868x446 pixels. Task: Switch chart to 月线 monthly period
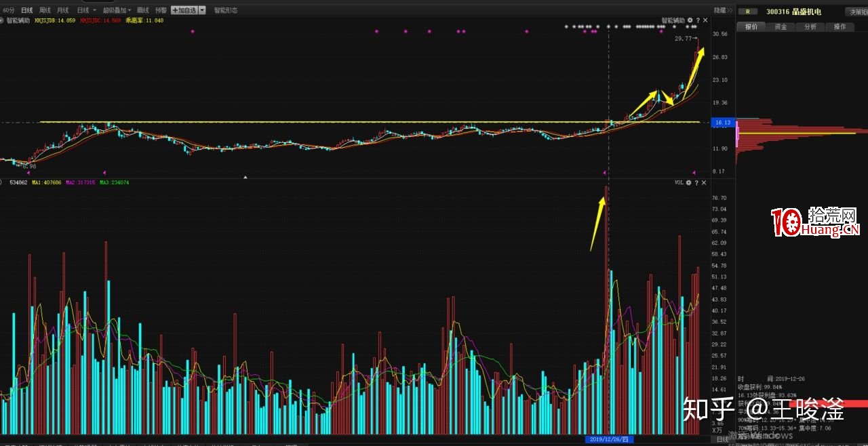click(63, 10)
